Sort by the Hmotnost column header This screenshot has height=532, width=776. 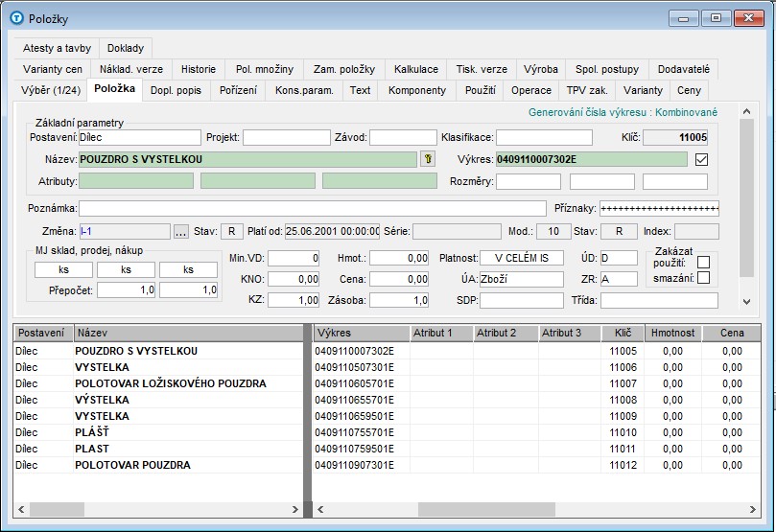pos(673,334)
